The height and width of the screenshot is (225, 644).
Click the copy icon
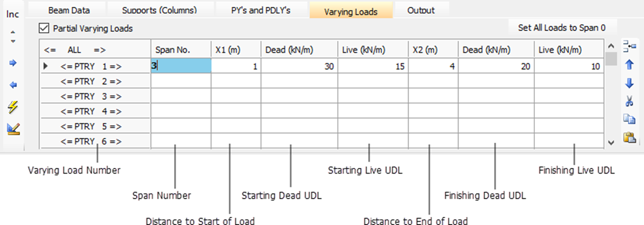629,119
